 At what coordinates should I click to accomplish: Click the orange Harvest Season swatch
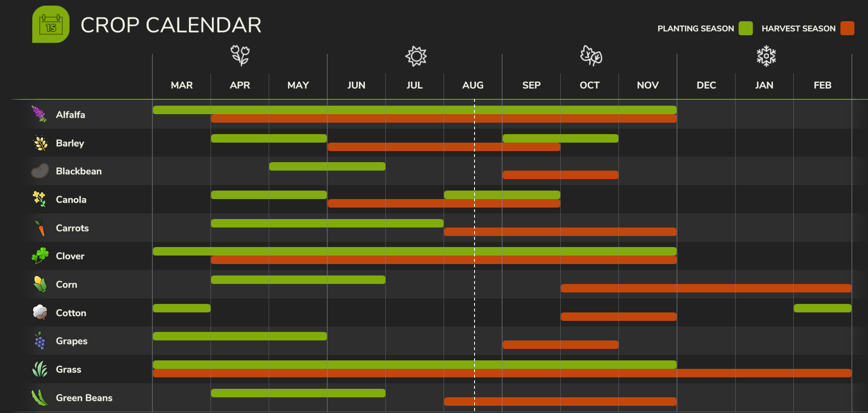[x=847, y=28]
